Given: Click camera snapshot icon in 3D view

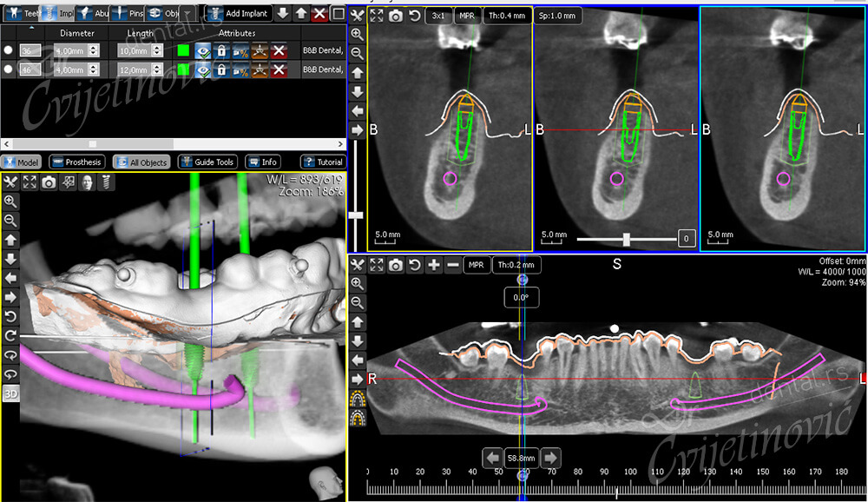Looking at the screenshot, I should coord(49,182).
